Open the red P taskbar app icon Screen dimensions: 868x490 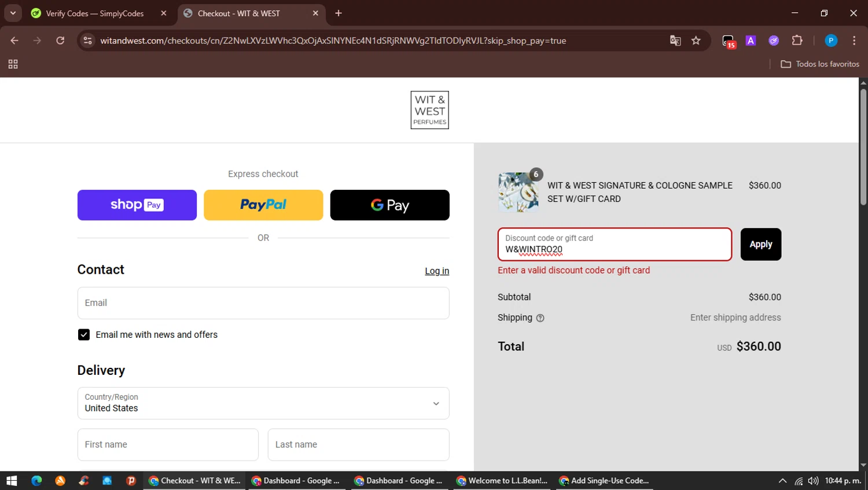coord(131,481)
